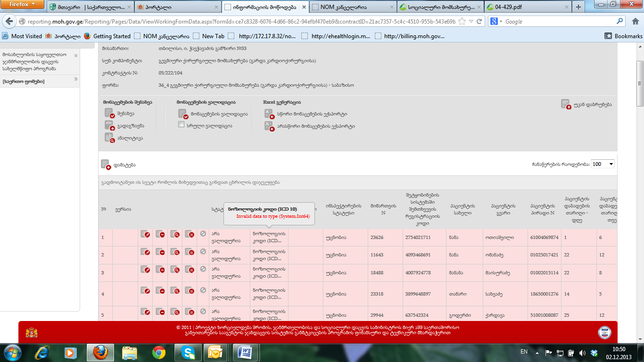Expand the [საერთო ფორმები] sidebar section
This screenshot has height=362, width=644.
[x=76, y=79]
